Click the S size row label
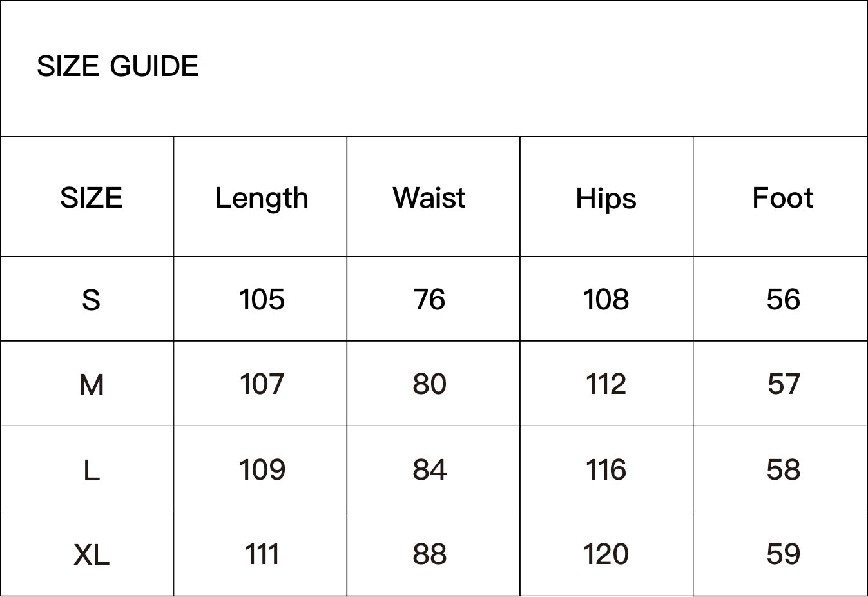The height and width of the screenshot is (597, 868). pos(91,300)
